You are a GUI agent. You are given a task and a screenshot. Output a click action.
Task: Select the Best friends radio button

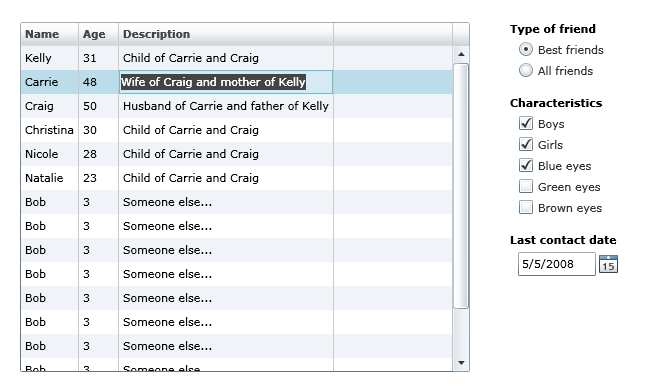pyautogui.click(x=526, y=50)
